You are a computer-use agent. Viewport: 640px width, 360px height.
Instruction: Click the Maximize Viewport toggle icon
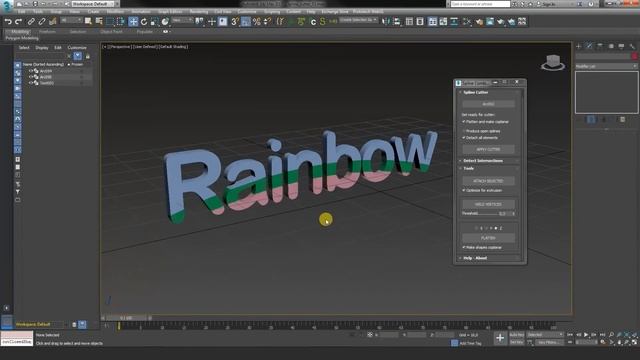click(x=635, y=342)
